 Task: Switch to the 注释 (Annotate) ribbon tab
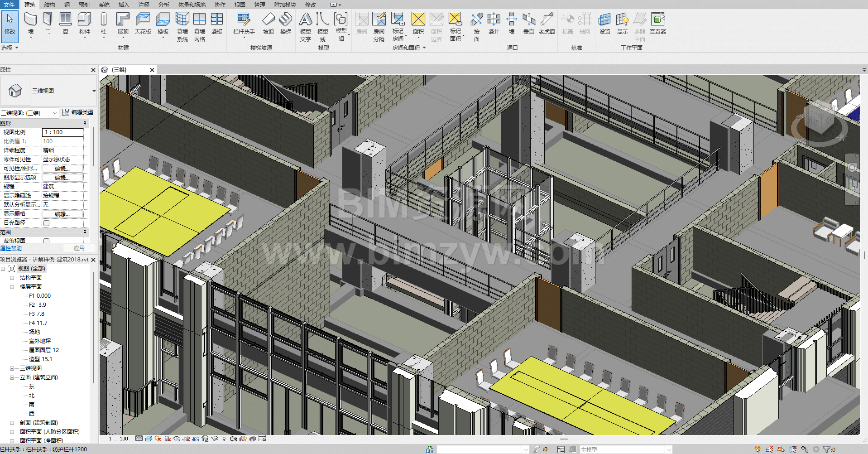[144, 5]
